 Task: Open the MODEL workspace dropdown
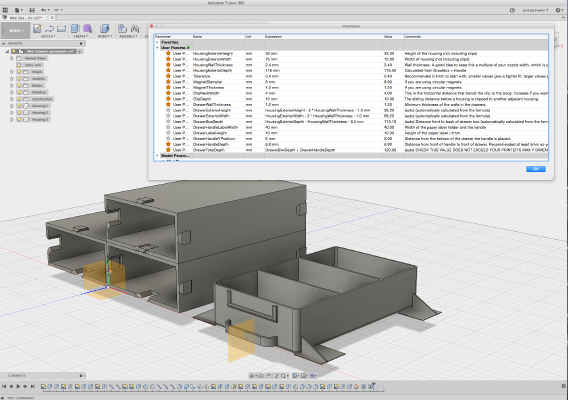(x=15, y=31)
